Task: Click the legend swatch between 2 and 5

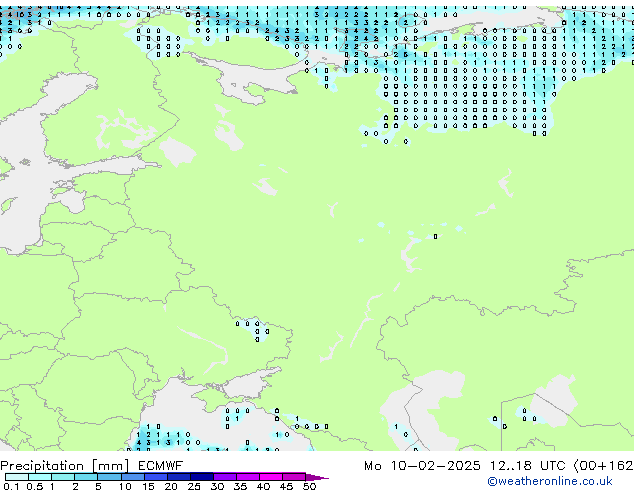Action: pos(86,477)
